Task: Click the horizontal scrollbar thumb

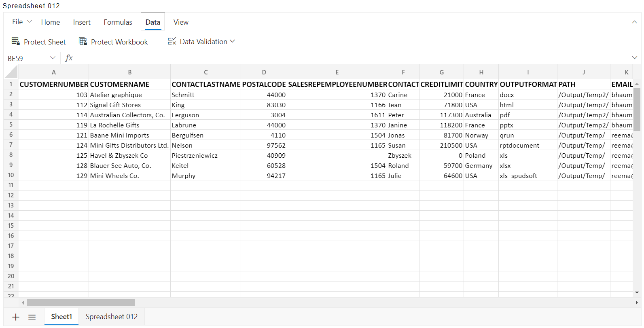Action: click(81, 303)
